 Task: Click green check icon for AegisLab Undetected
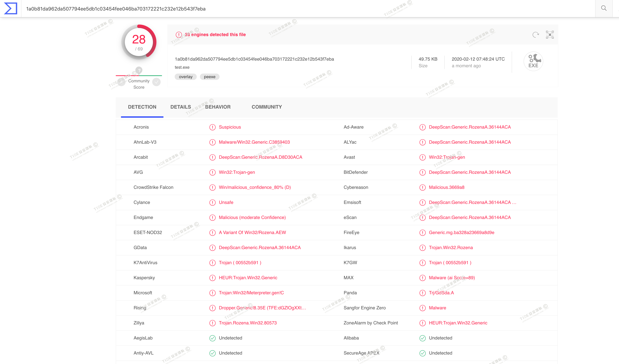coord(212,338)
